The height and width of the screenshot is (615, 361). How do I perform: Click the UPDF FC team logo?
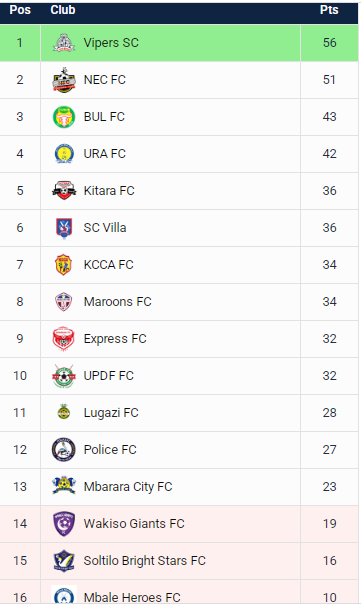(64, 376)
